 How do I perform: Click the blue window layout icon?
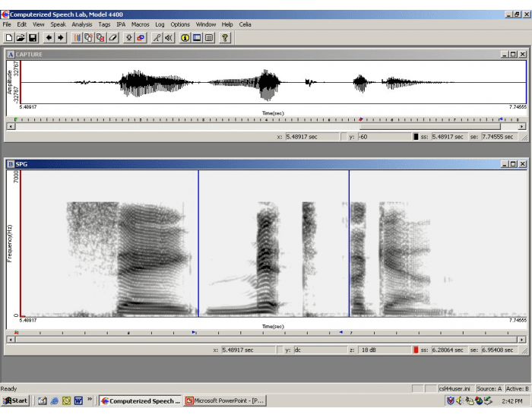pos(197,38)
